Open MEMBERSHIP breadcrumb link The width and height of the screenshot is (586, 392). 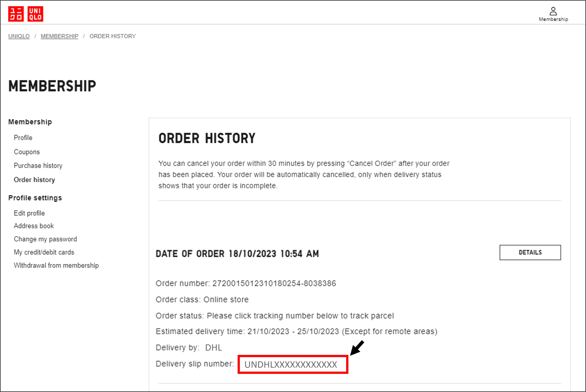click(x=59, y=36)
